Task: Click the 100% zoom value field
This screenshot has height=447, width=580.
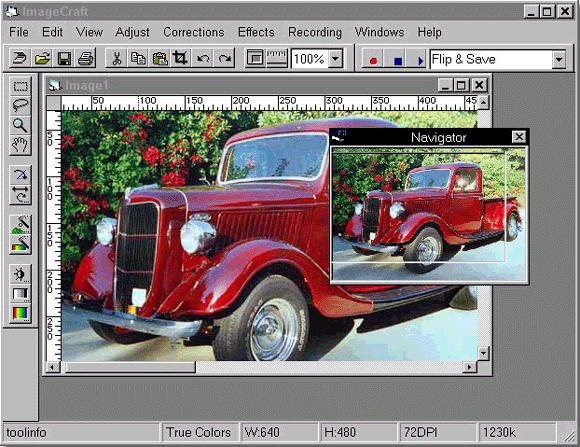Action: (x=310, y=58)
